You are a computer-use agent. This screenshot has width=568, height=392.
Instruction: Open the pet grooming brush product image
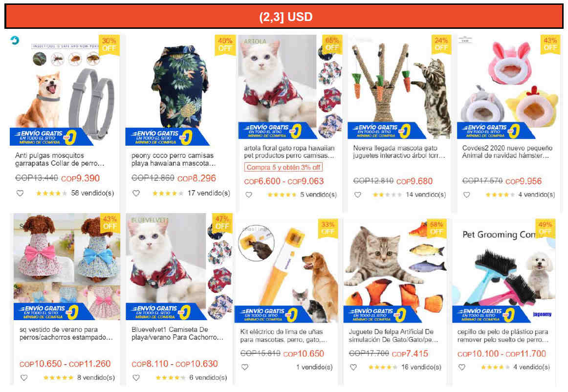pyautogui.click(x=504, y=271)
